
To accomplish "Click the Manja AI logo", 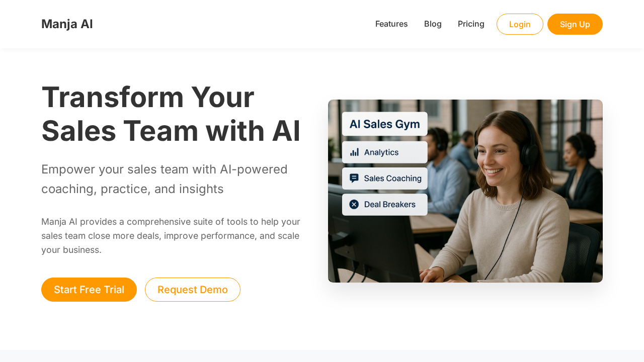I will point(67,24).
